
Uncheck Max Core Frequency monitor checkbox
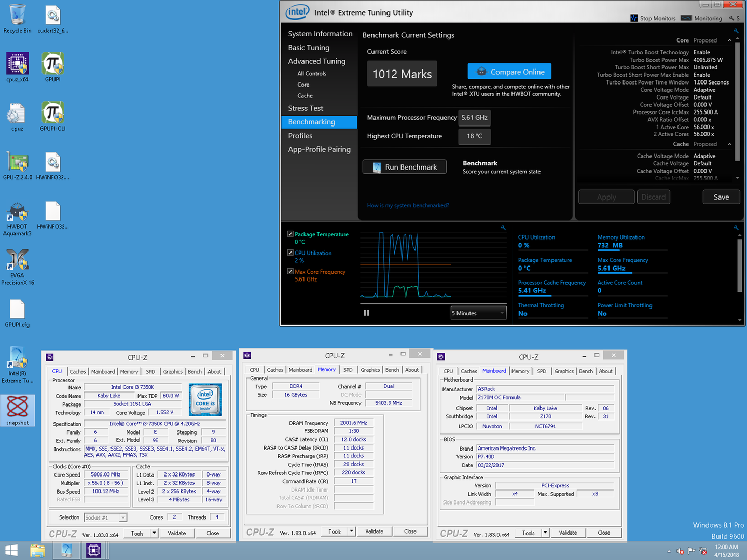pos(290,271)
